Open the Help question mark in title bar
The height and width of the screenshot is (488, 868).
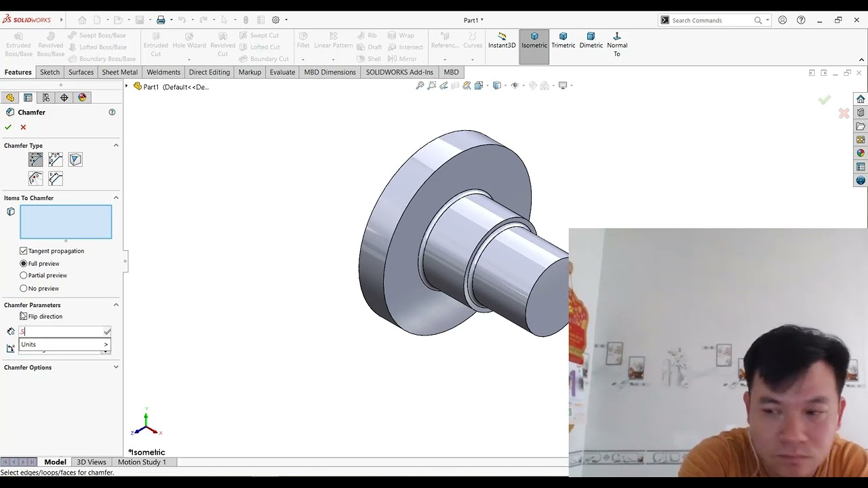click(x=802, y=20)
